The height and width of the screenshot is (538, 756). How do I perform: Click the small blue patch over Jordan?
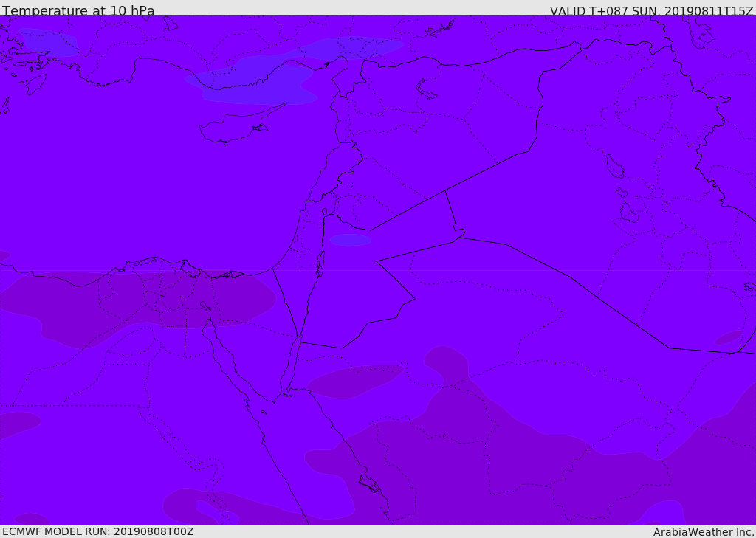[x=351, y=240]
